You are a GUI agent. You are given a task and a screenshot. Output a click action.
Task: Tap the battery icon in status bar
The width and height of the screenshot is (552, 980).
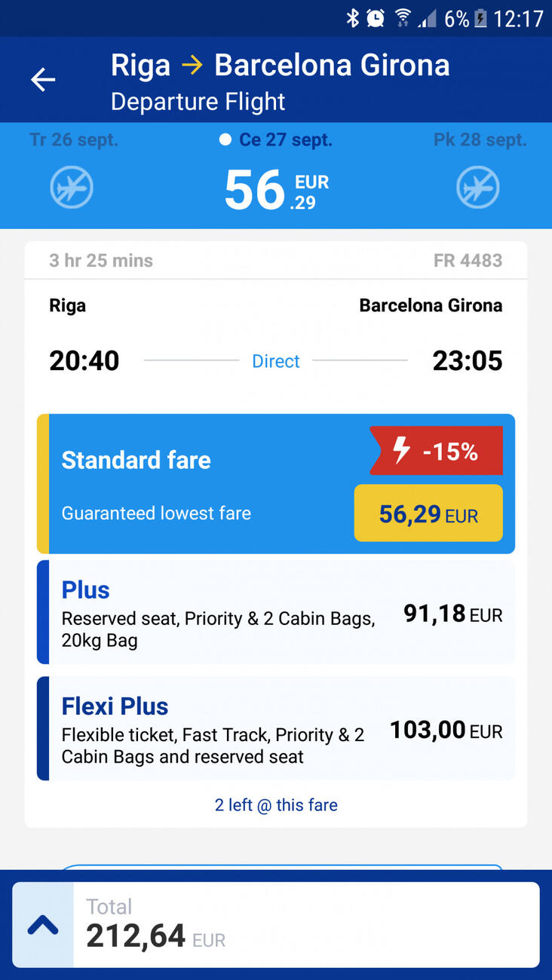pos(480,18)
